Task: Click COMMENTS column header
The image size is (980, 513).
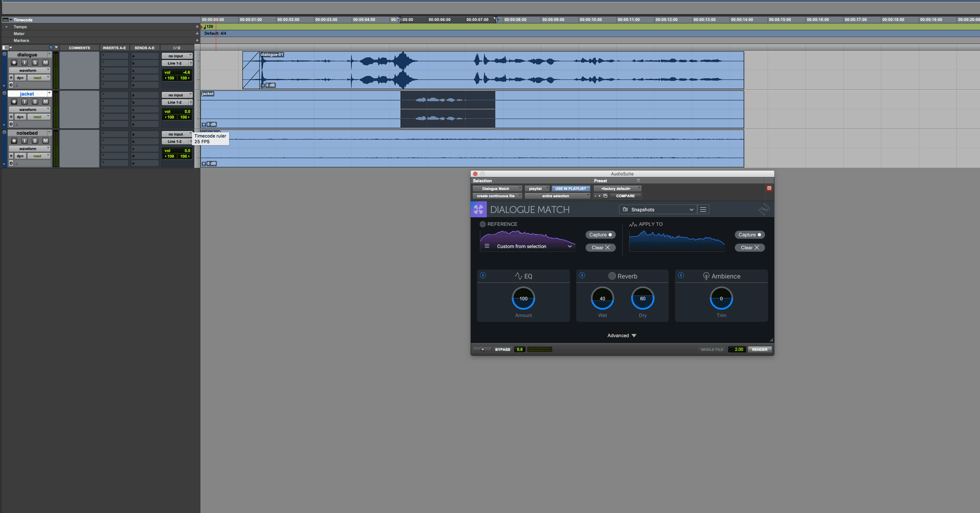Action: pos(79,48)
